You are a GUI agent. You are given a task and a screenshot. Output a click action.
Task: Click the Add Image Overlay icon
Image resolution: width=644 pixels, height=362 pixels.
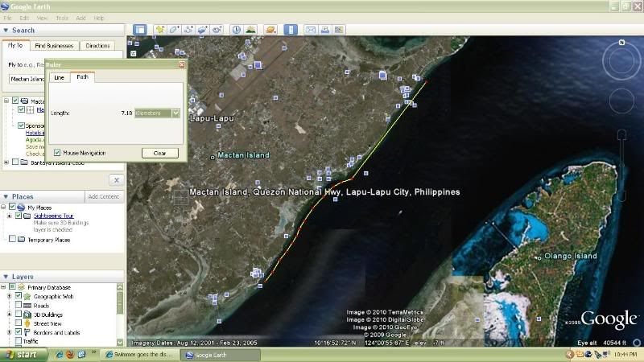click(x=203, y=30)
